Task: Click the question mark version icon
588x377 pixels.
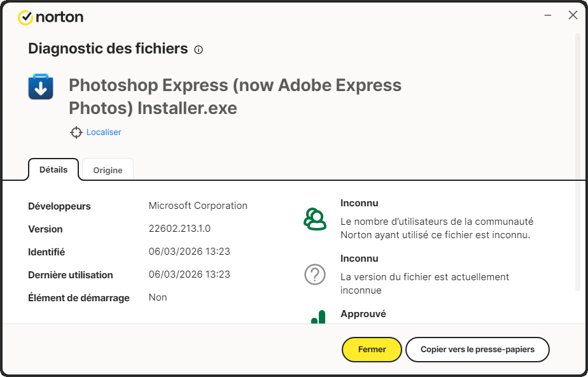Action: [x=315, y=274]
